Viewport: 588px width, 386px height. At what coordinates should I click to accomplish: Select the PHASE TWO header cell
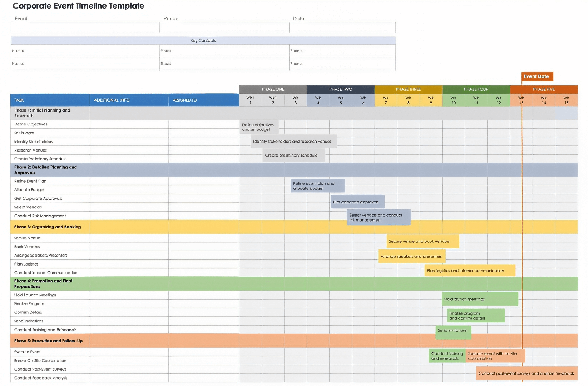click(341, 89)
